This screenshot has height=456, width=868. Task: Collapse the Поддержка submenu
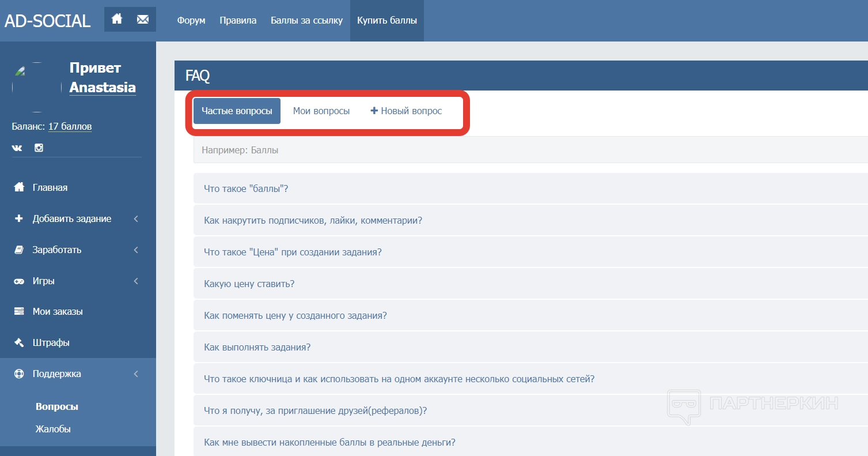coord(57,374)
